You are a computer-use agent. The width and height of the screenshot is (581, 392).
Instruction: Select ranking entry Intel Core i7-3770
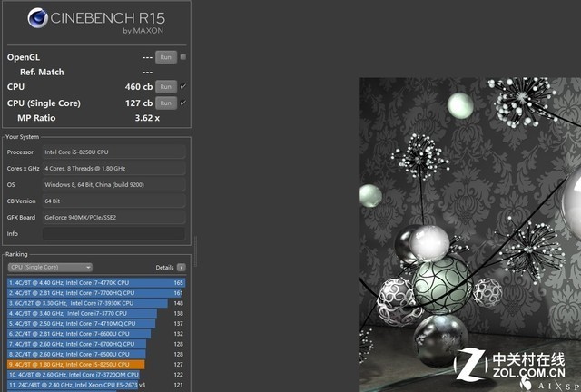coord(96,313)
